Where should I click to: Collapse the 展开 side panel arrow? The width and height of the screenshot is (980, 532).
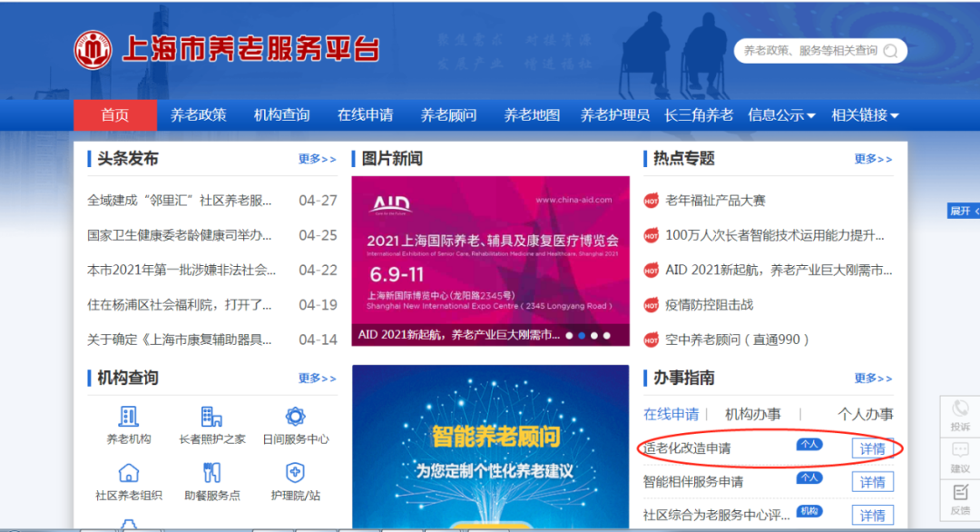tap(964, 211)
